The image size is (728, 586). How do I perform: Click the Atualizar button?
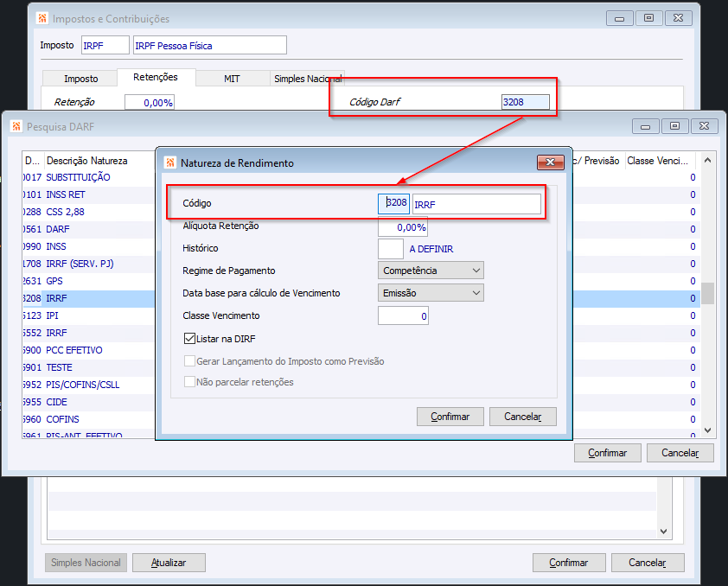(x=169, y=563)
